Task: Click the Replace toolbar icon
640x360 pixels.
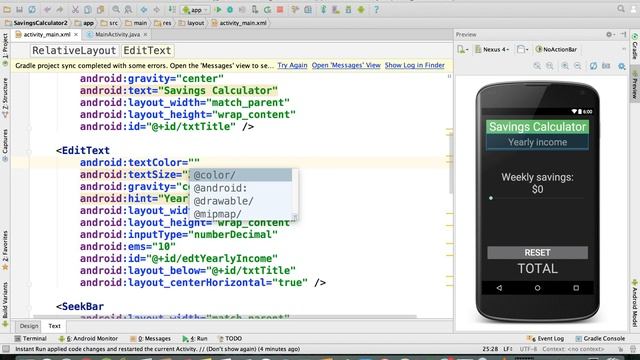Action: pos(128,9)
